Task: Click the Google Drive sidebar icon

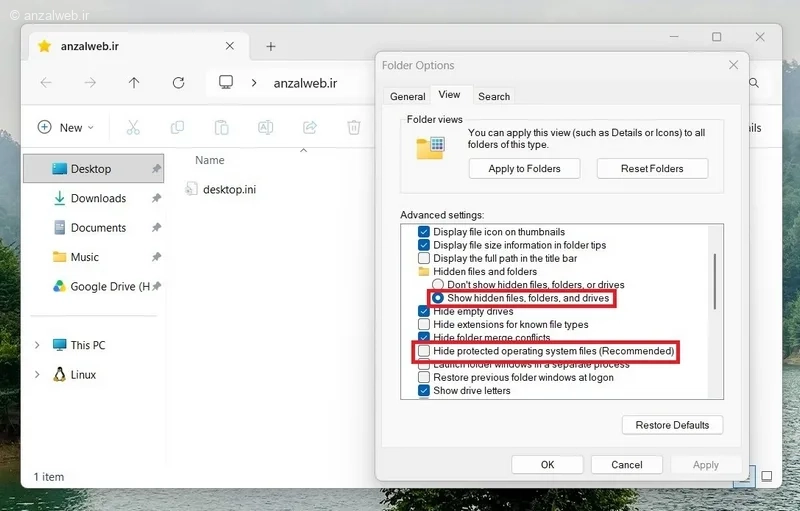Action: (59, 287)
